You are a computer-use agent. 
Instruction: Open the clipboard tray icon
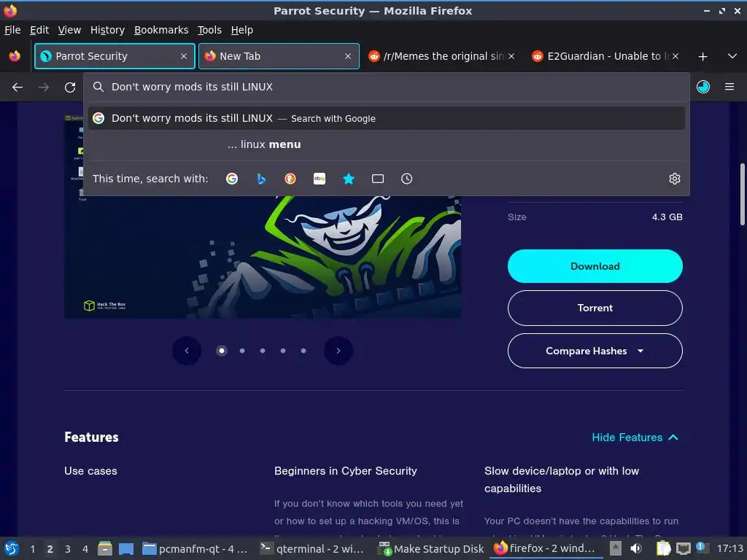[x=663, y=548]
